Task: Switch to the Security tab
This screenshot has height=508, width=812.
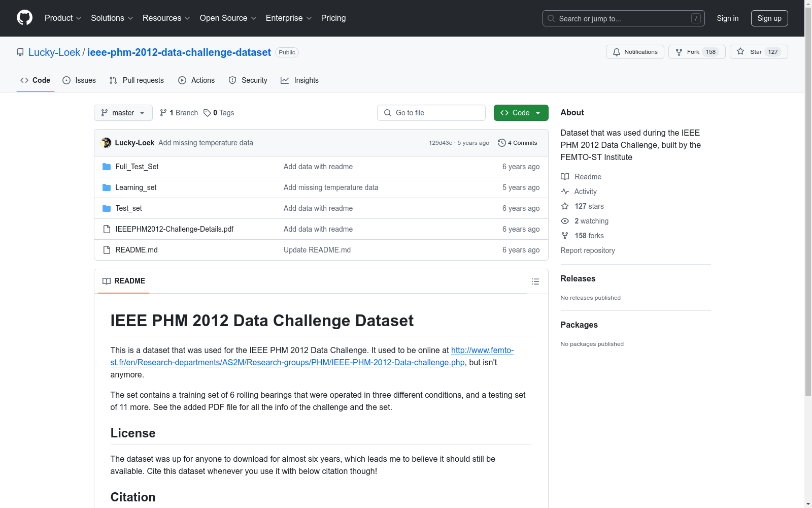Action: coord(248,80)
